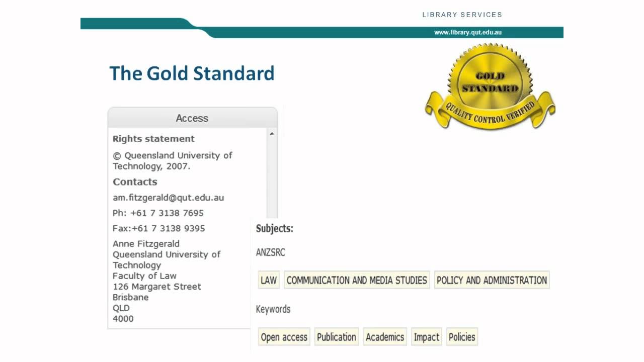Click the Access panel header
Image resolution: width=644 pixels, height=362 pixels.
tap(192, 118)
